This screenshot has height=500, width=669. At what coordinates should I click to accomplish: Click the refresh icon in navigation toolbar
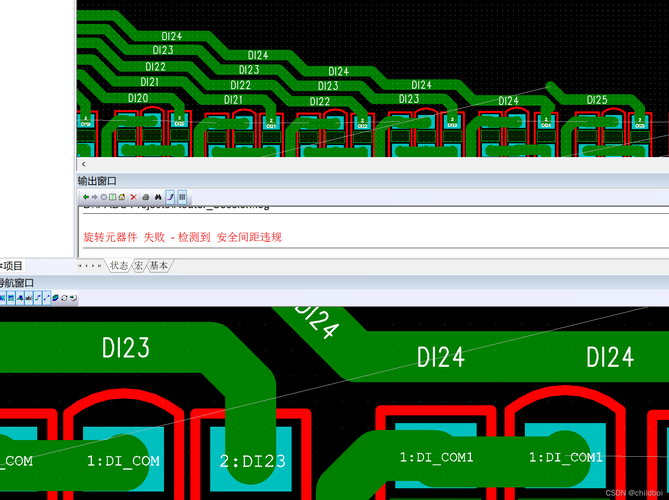tap(64, 298)
